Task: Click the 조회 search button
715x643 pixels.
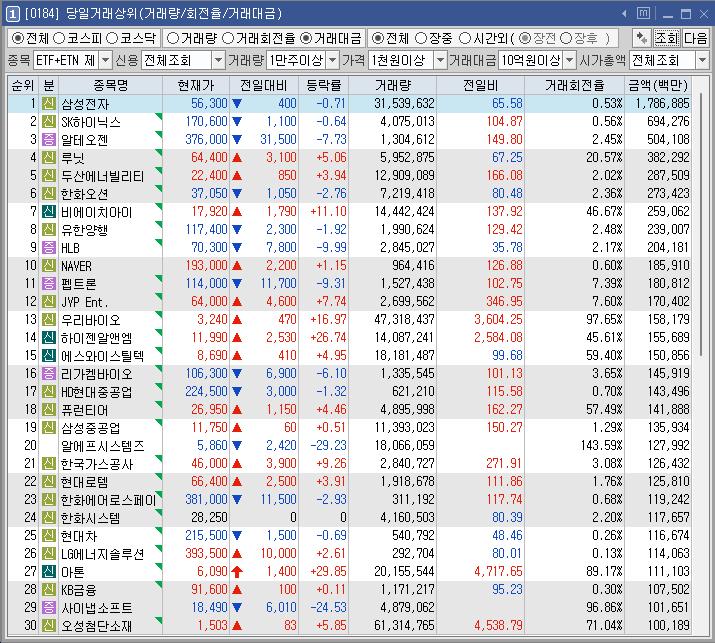Action: (666, 38)
